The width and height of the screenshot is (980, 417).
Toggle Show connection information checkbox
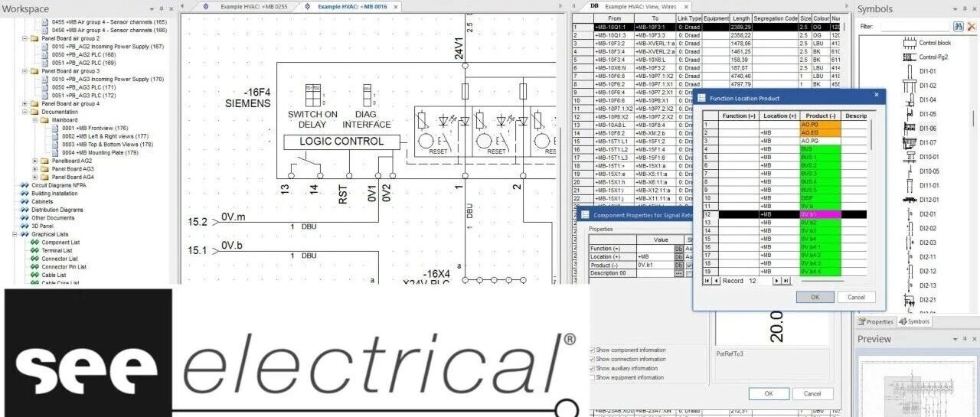[593, 359]
